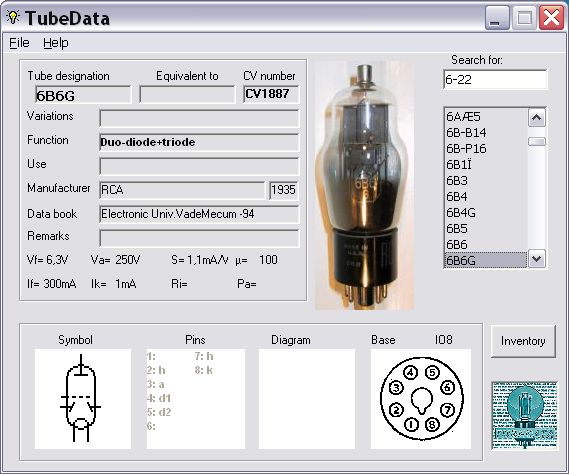
Task: Click the tube list scrollbar thumb
Action: [x=537, y=142]
